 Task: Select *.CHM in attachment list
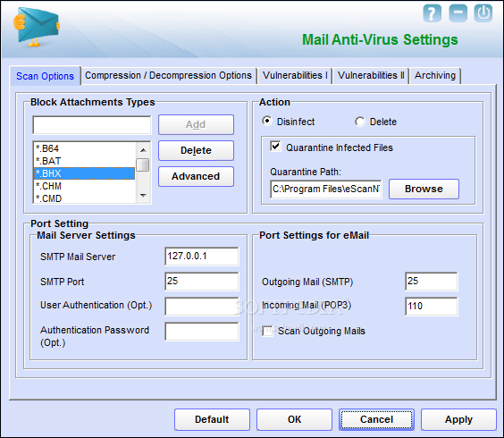coord(85,186)
